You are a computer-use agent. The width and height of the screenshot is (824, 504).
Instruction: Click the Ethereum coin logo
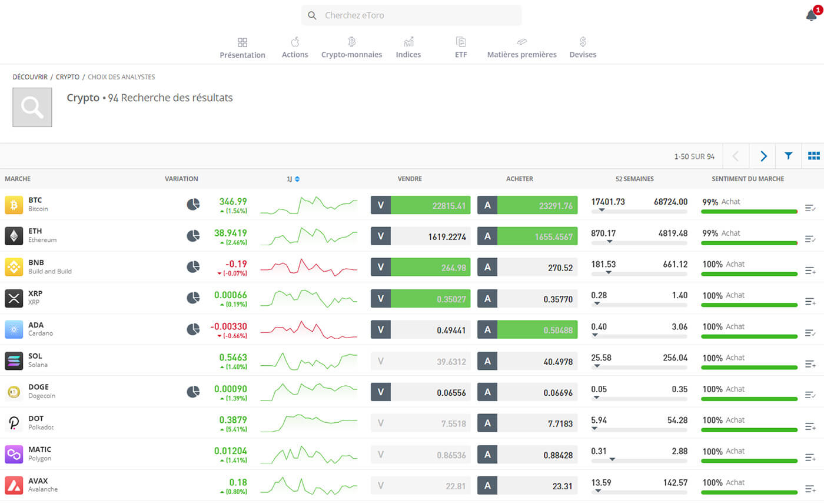click(x=14, y=236)
